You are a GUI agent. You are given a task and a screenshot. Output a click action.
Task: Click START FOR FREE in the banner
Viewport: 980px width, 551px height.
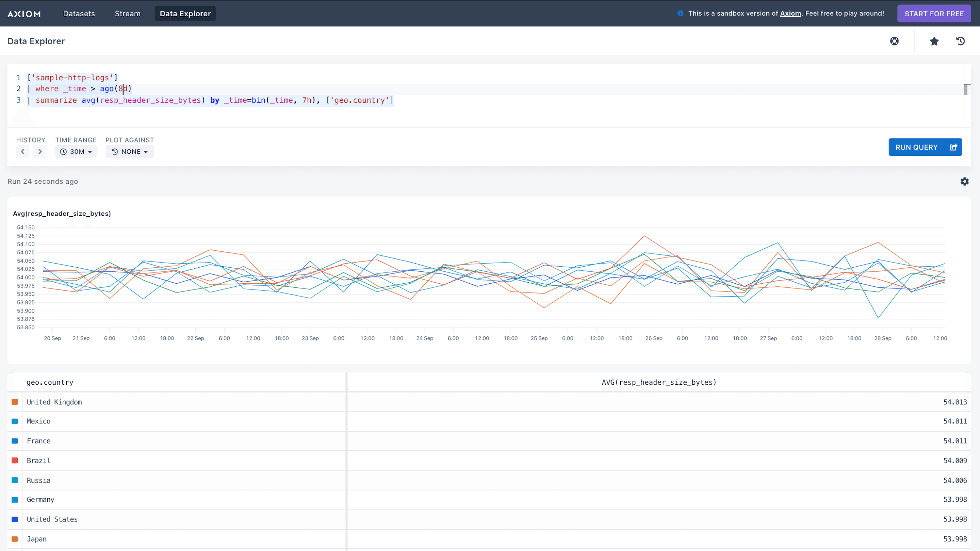tap(934, 13)
